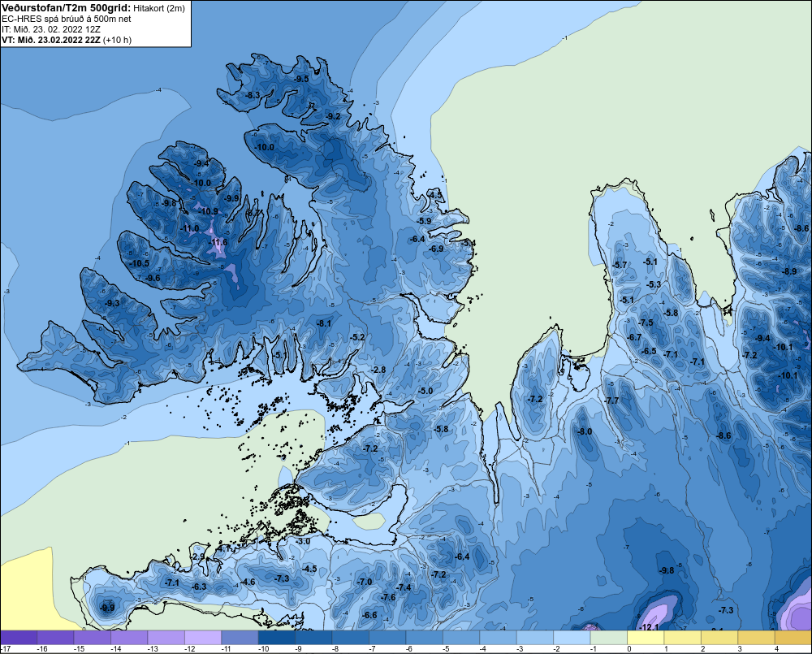
Task: Click the '-9.2' temperature value on the map
Action: pyautogui.click(x=334, y=117)
